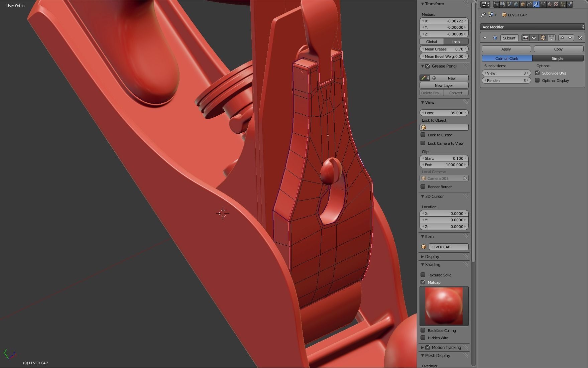Remove the Subsurf modifier with X
Screen dimensions: 588x368
pyautogui.click(x=580, y=38)
